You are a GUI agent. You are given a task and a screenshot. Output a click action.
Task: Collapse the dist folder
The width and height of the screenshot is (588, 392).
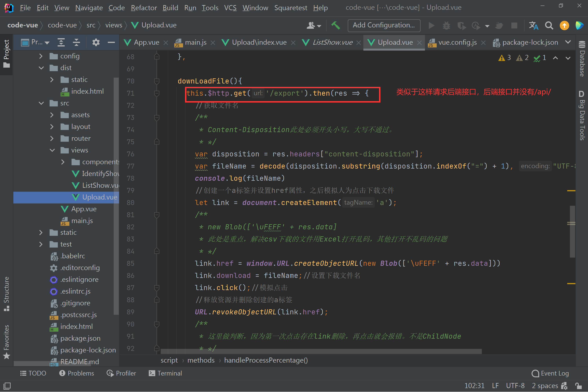pos(41,68)
